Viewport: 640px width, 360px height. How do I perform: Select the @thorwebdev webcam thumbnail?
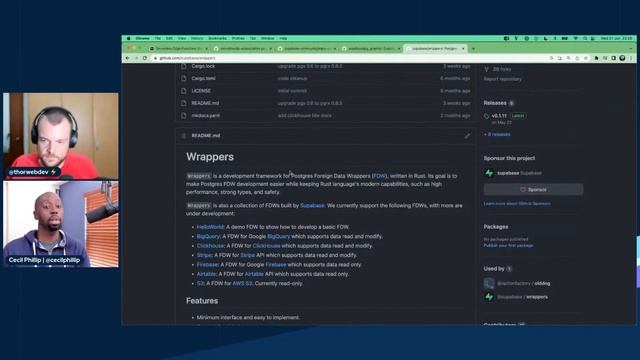pos(61,136)
